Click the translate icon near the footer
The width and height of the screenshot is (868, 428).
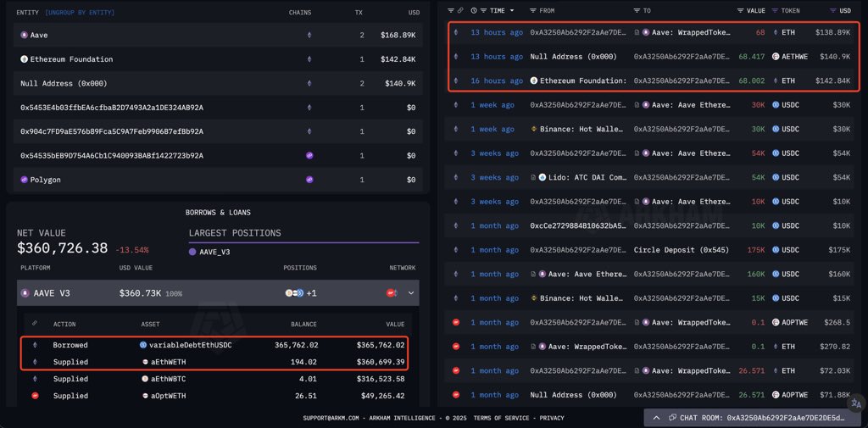856,403
